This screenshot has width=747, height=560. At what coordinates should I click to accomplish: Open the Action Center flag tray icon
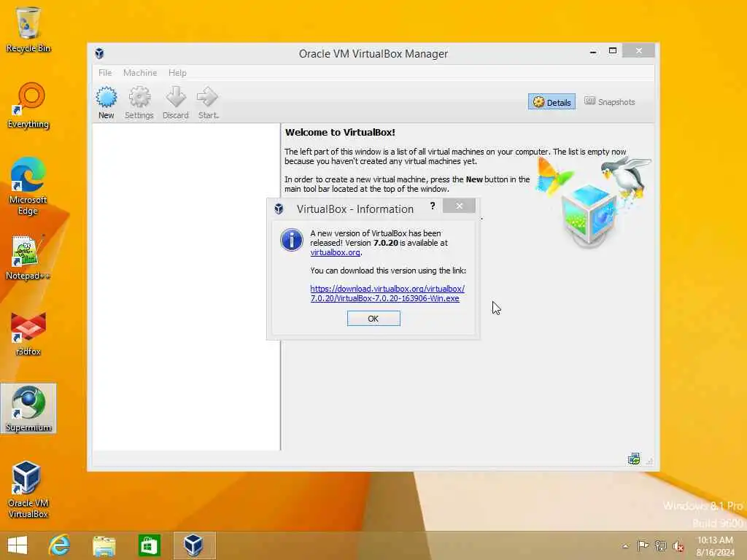643,545
